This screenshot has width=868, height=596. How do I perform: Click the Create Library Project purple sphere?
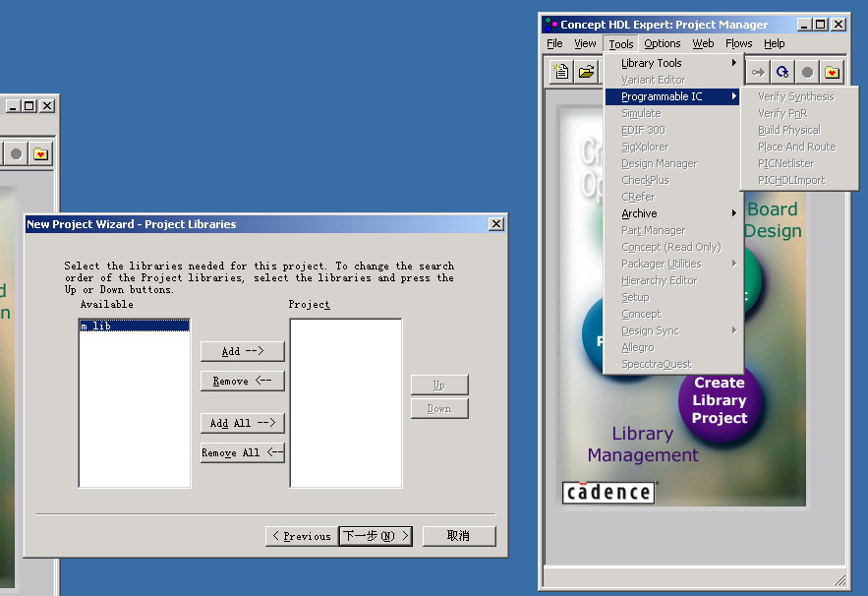(720, 400)
